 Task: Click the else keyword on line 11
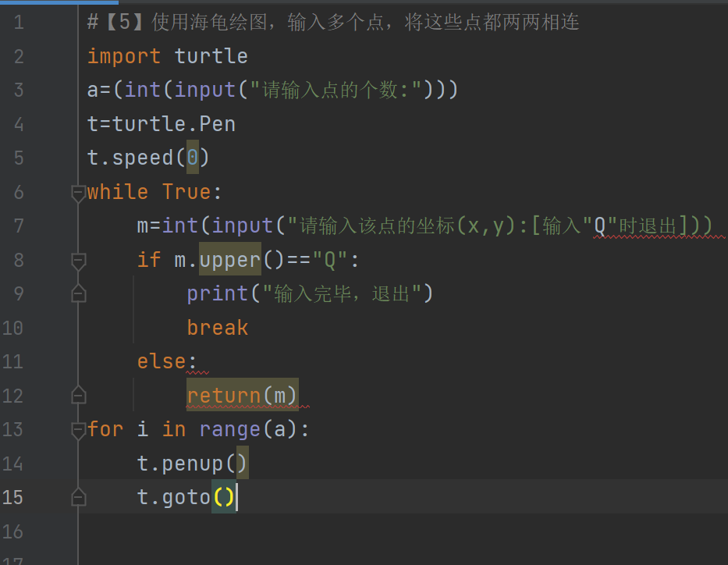point(161,361)
